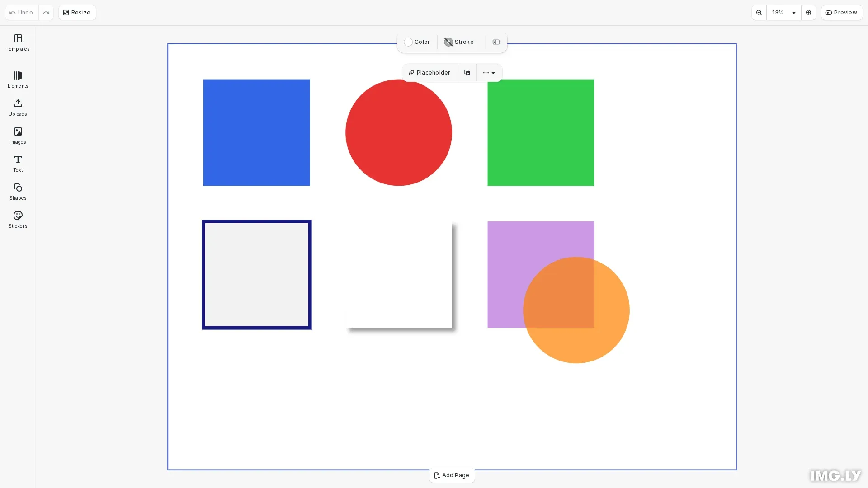Expand the more options menu
This screenshot has width=868, height=488.
click(x=489, y=72)
